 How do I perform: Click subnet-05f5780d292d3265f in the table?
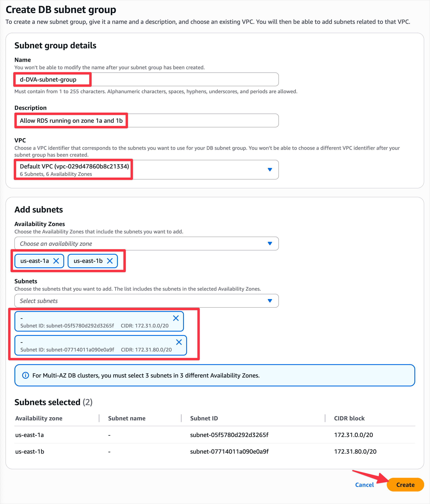(229, 435)
